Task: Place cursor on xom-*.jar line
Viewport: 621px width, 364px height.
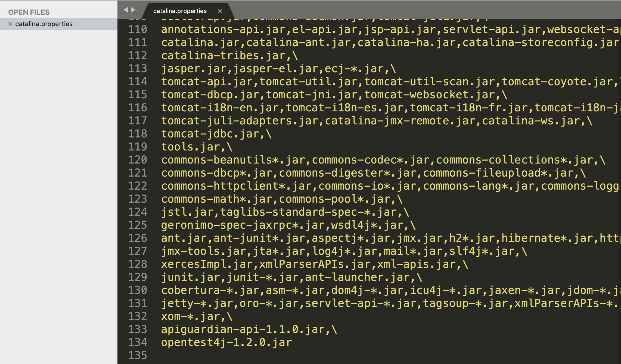Action: point(190,316)
